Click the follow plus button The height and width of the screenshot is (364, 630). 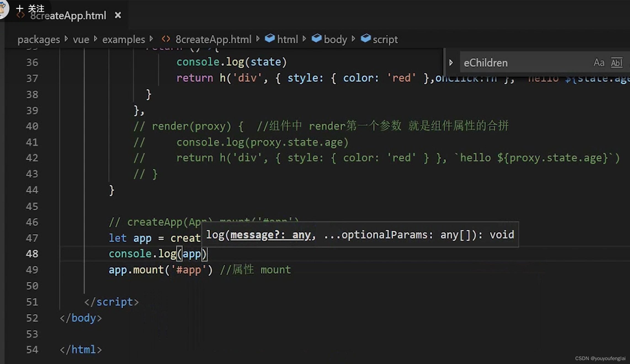pos(20,9)
